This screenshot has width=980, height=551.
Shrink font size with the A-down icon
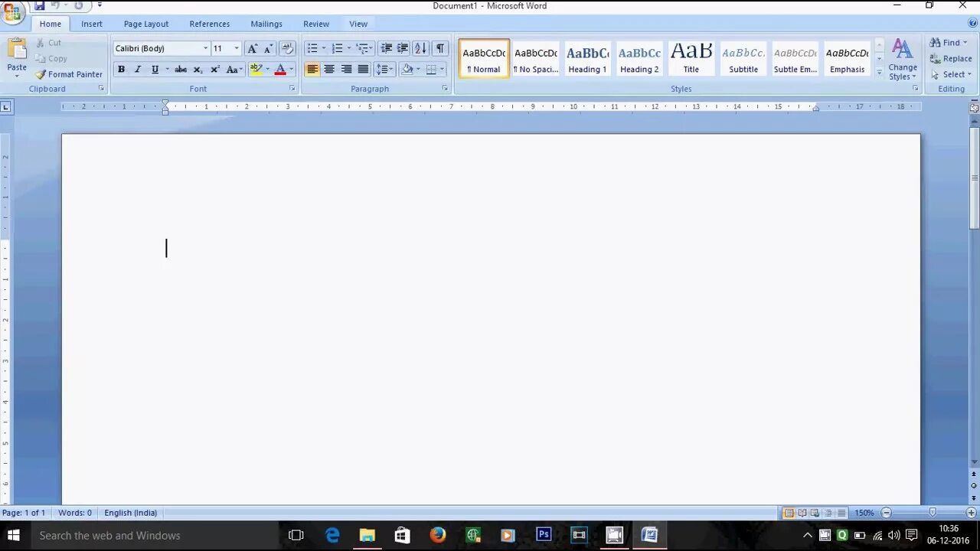tap(268, 48)
